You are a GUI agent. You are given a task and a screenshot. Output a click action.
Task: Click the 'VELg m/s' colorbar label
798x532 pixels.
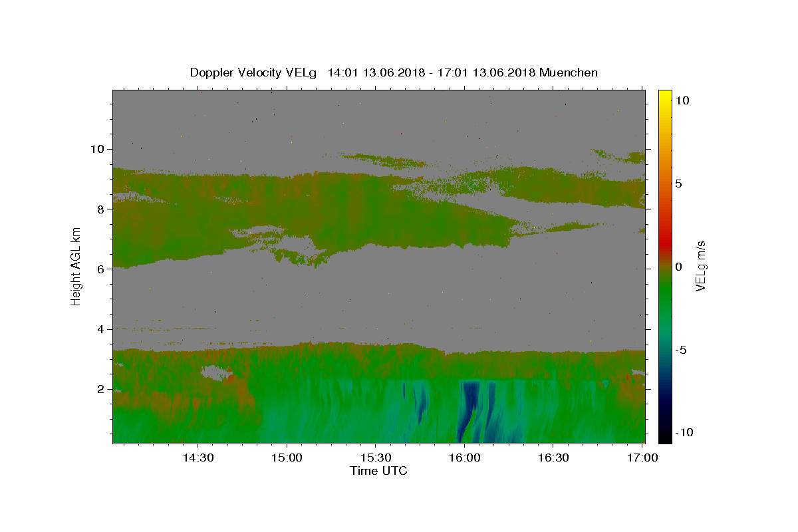click(700, 266)
